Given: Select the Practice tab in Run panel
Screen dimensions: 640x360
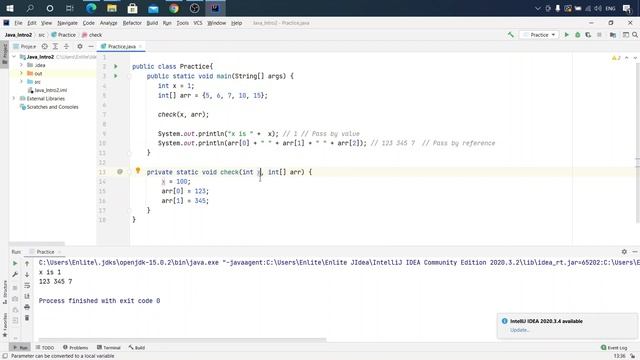Looking at the screenshot, I should pos(45,252).
